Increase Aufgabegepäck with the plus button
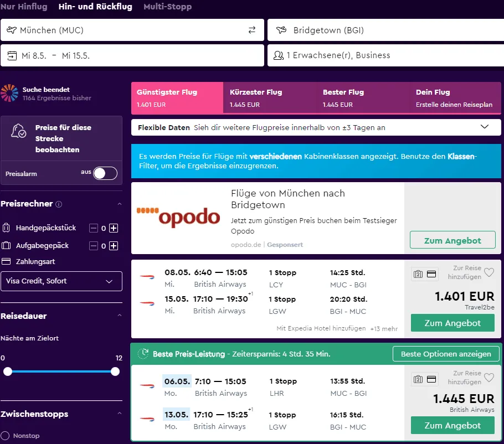The height and width of the screenshot is (444, 504). pos(114,246)
